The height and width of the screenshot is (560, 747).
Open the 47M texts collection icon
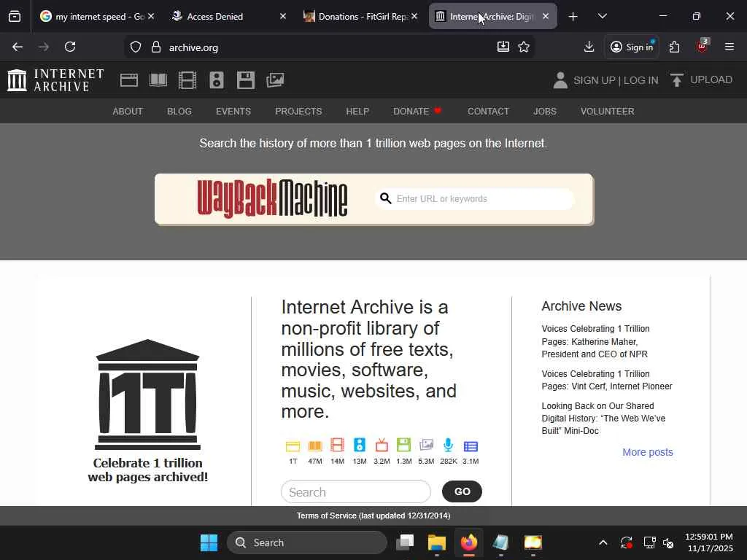[315, 446]
